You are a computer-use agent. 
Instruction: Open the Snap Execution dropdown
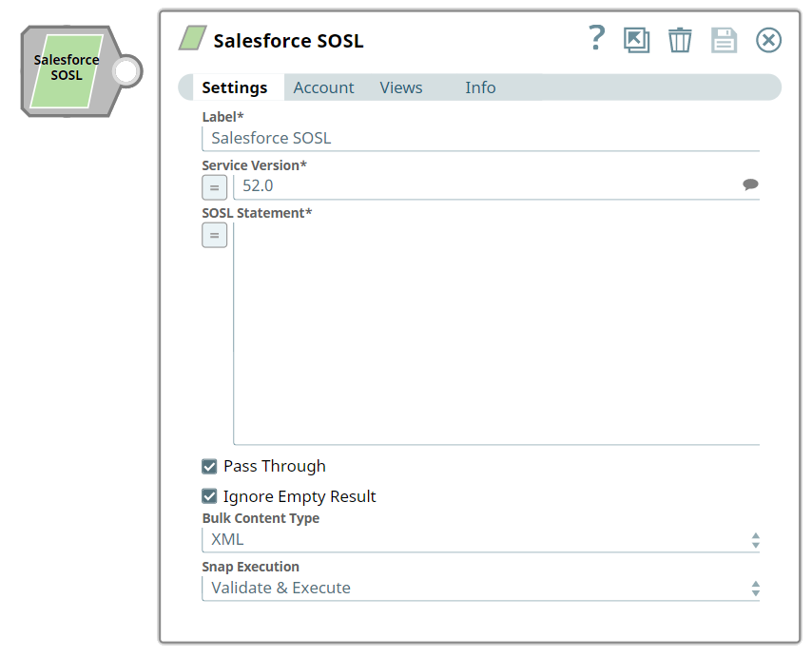(x=480, y=589)
